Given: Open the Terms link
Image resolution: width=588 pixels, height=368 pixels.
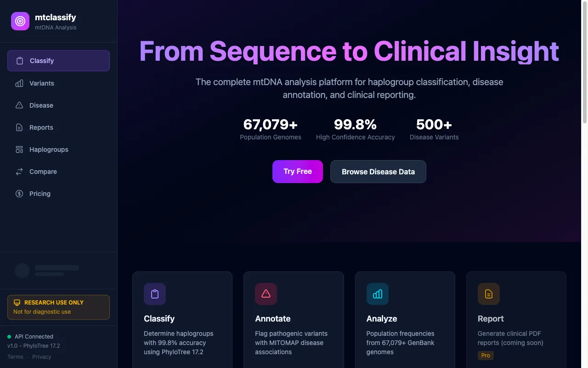Looking at the screenshot, I should (15, 357).
